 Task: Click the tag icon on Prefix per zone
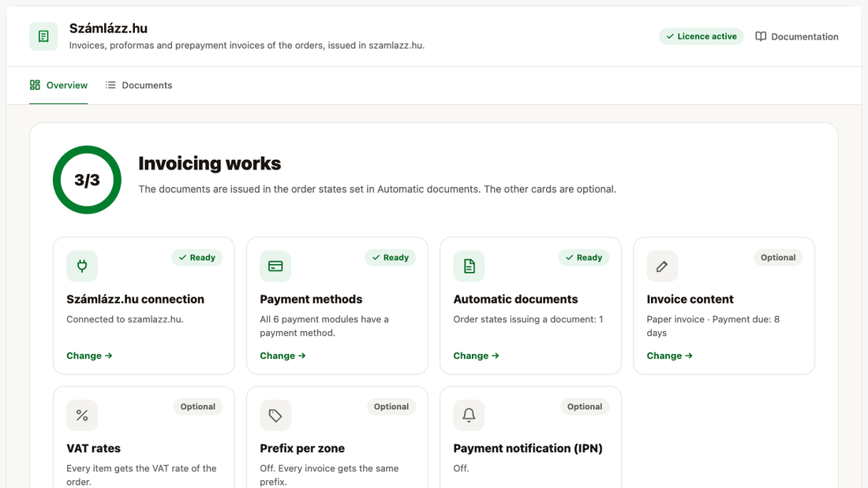coord(275,415)
